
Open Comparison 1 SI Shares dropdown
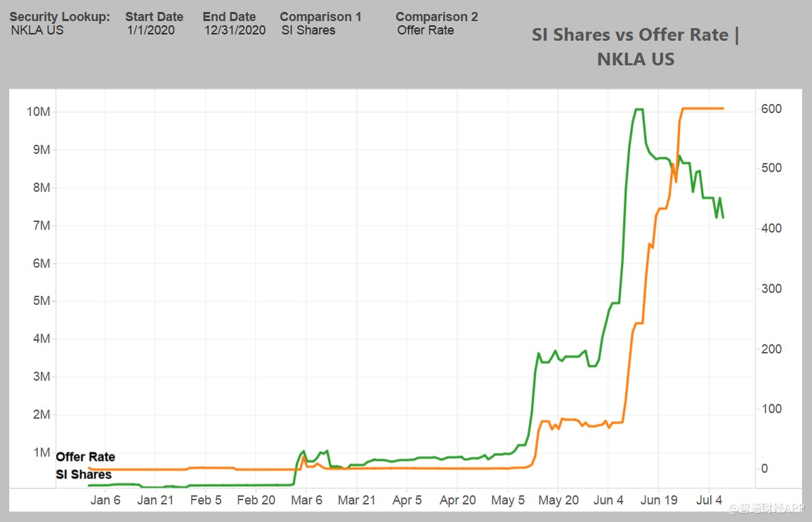click(308, 30)
